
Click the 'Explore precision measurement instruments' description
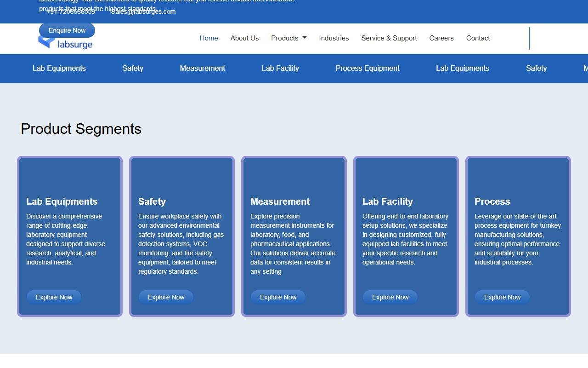click(293, 244)
